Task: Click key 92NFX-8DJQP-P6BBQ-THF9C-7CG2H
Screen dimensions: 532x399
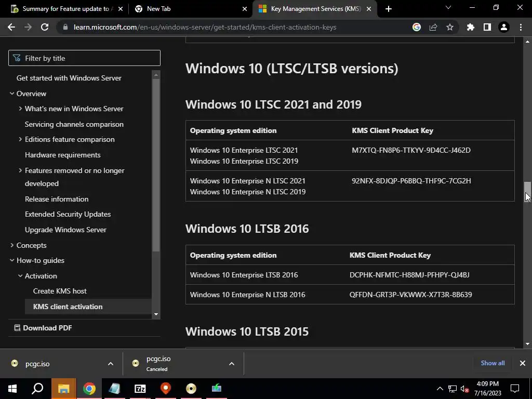Action: click(411, 181)
